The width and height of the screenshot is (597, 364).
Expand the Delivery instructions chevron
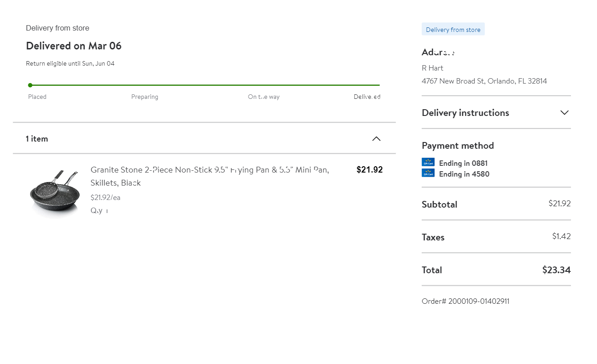(565, 113)
